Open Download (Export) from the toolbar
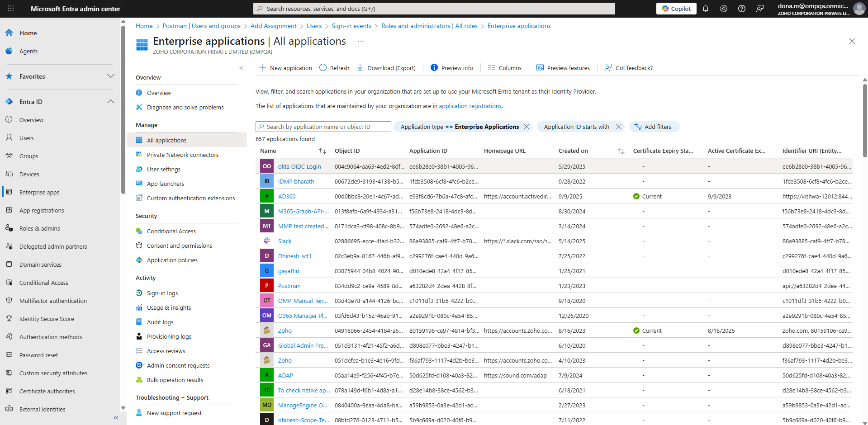 tap(360, 67)
